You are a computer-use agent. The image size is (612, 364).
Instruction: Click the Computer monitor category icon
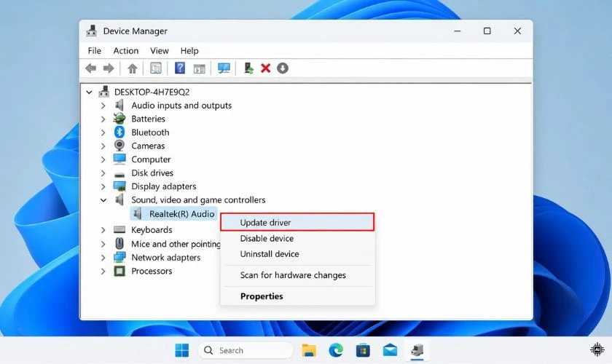[x=119, y=159]
